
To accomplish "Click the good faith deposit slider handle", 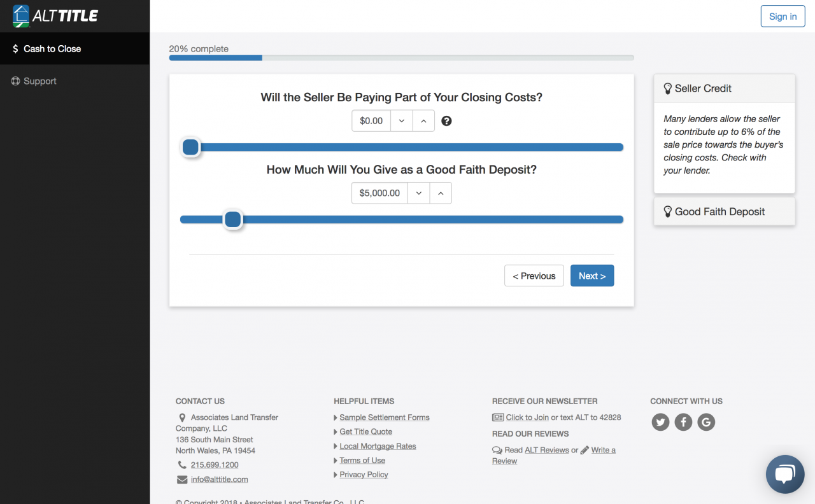I will click(x=233, y=220).
